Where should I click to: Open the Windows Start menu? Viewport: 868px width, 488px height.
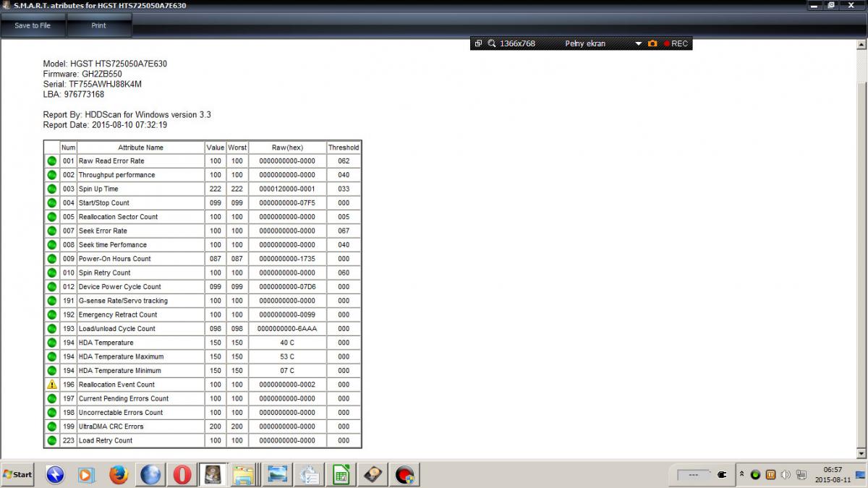[18, 474]
